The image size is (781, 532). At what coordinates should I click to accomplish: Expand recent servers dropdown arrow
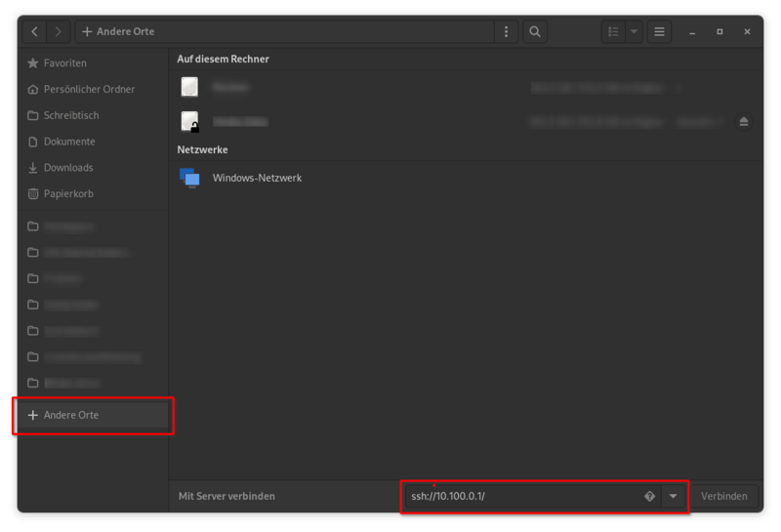click(673, 496)
